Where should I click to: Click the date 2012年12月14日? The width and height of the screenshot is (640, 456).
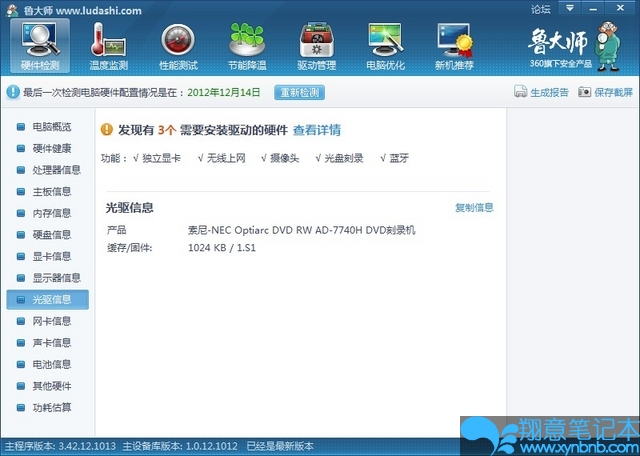click(224, 92)
